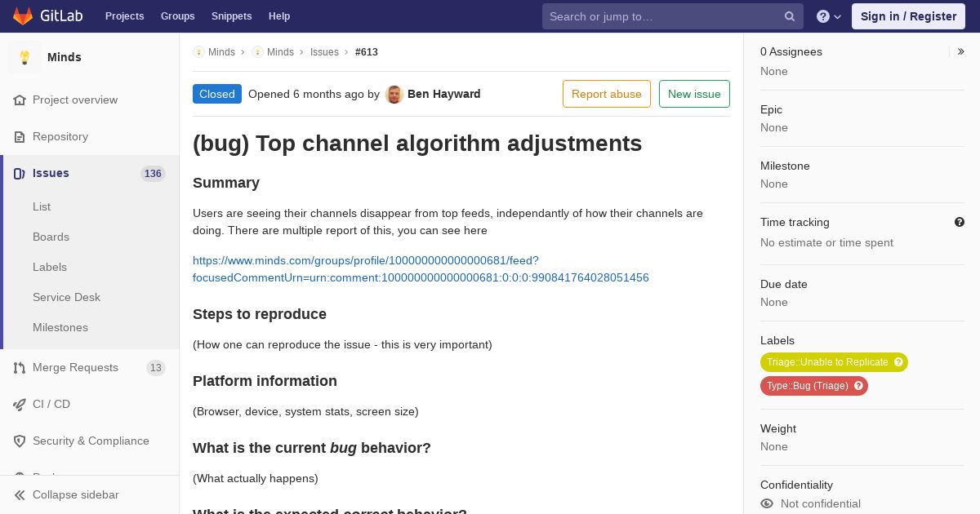Click the Merge Requests count badge 13

click(x=155, y=367)
